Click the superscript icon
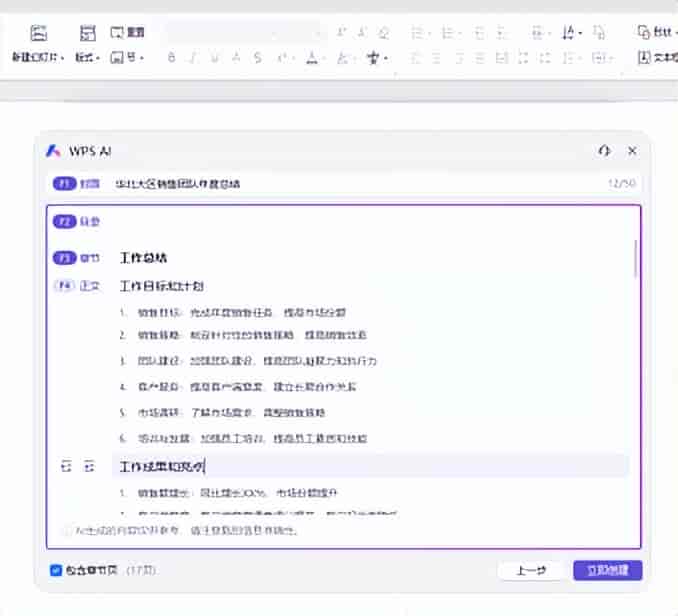The height and width of the screenshot is (616, 678). pos(283,57)
